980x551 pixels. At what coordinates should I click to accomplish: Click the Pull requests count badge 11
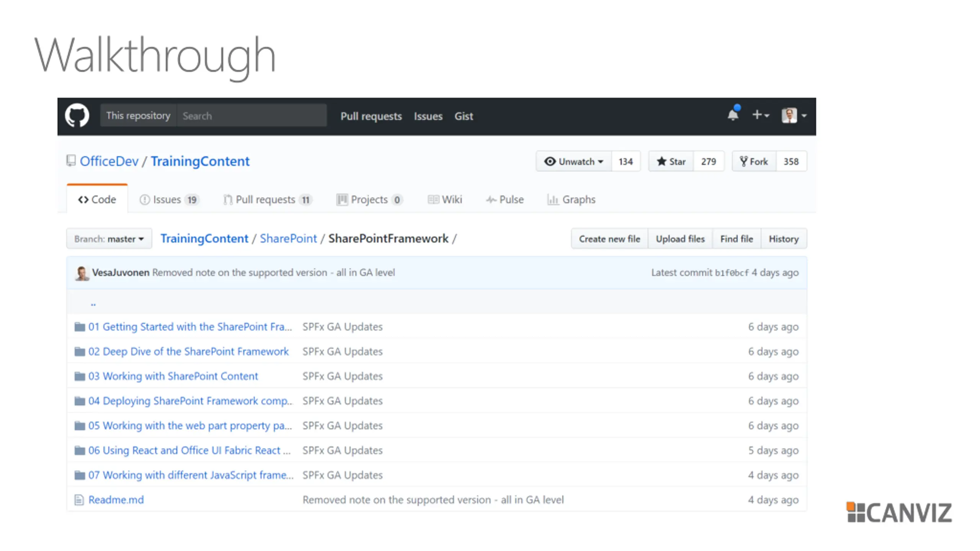305,199
